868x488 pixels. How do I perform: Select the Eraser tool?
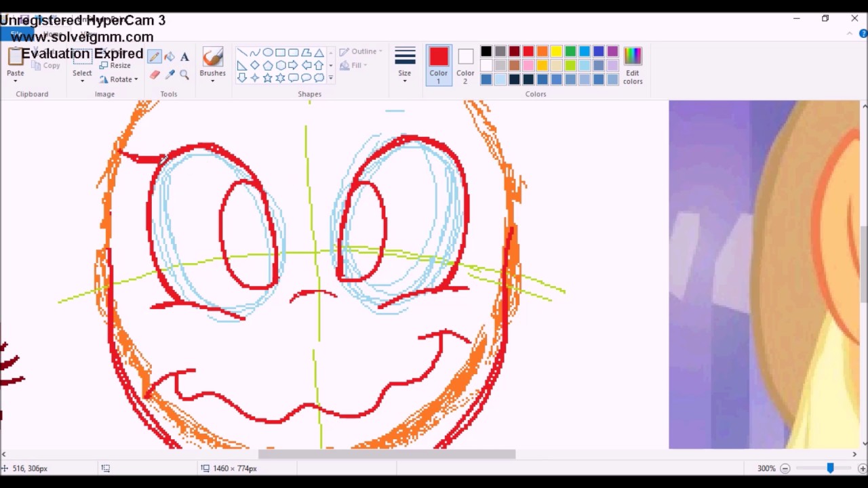point(155,75)
